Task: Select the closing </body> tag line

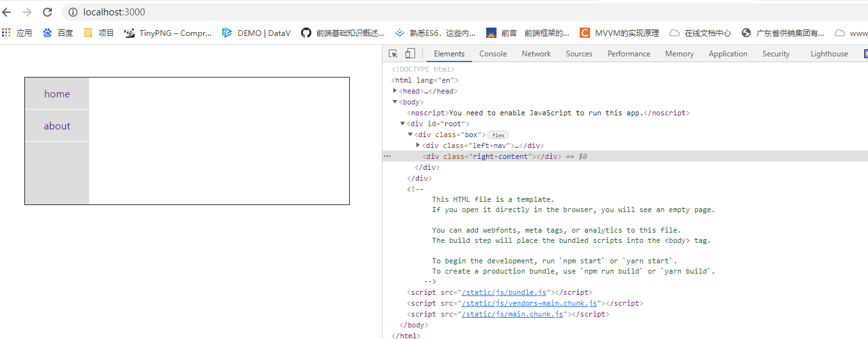Action: pos(413,325)
